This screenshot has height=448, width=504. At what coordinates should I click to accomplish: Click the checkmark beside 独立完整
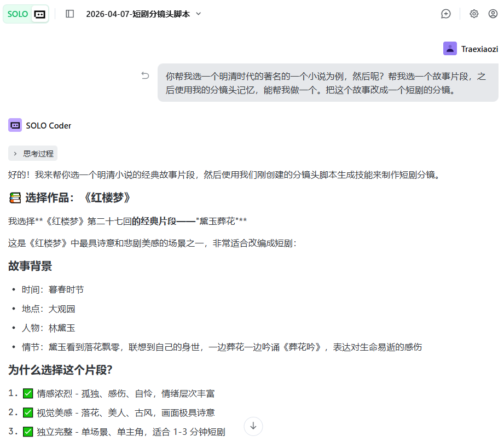pos(28,432)
